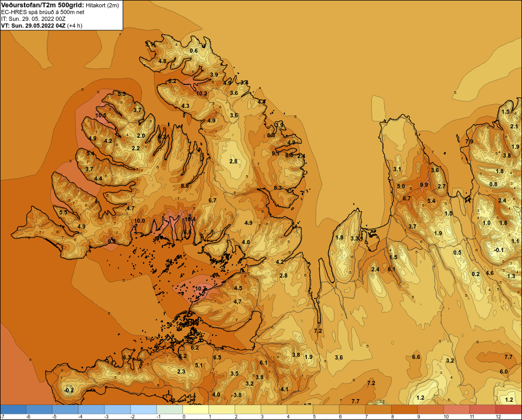This screenshot has width=522, height=420.
Task: Click the 0.6 temperature value
Action: click(194, 51)
